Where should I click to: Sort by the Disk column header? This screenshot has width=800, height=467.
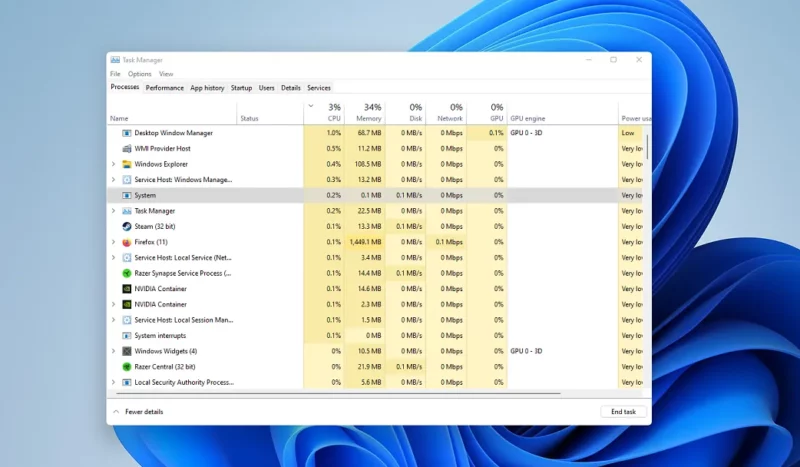point(406,112)
